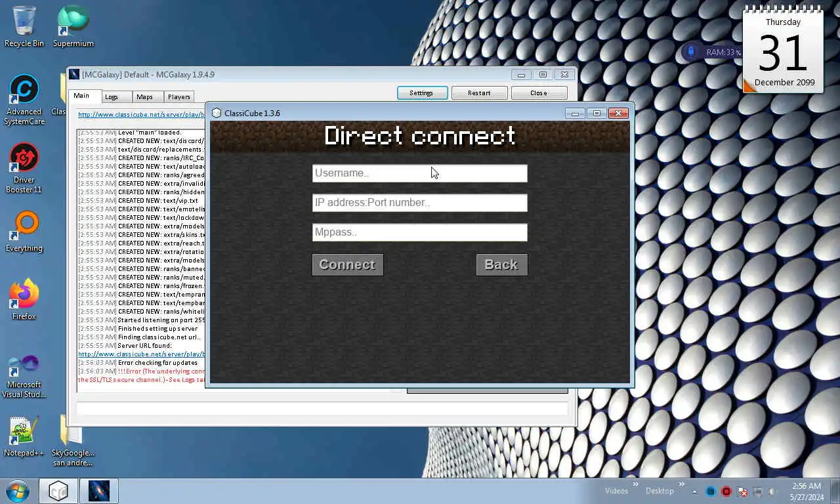Minimize the ClassiCube window
This screenshot has height=504, width=840.
576,114
